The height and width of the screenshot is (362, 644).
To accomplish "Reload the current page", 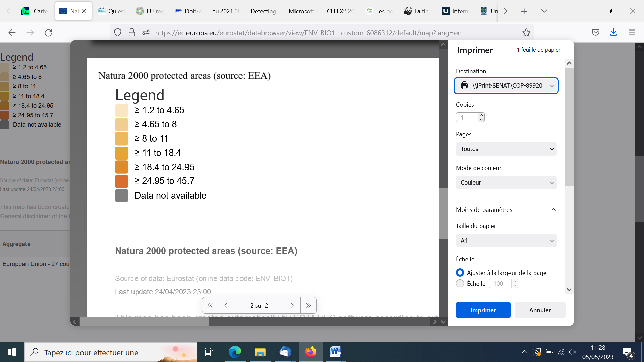I will (48, 33).
